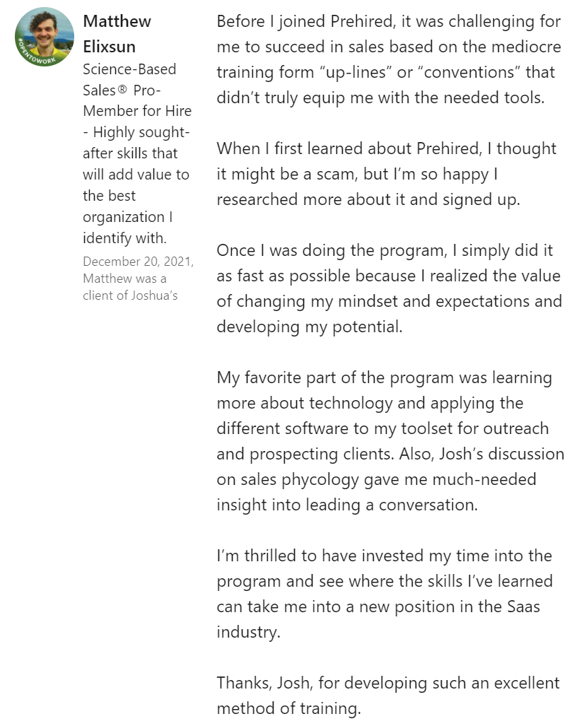Click the "client of Joshua's" relationship text
Image resolution: width=588 pixels, height=726 pixels.
pos(130,295)
